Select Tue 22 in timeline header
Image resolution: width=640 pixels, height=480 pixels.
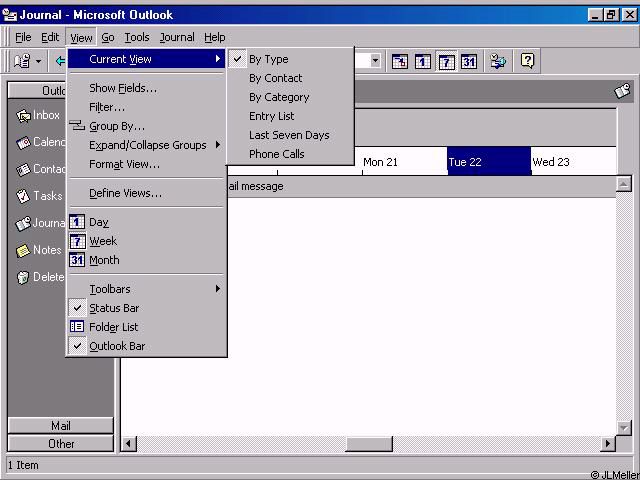[x=489, y=162]
